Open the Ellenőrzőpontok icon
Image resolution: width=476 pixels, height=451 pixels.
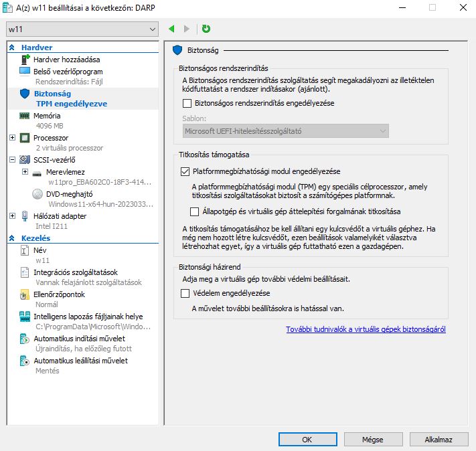pyautogui.click(x=25, y=294)
